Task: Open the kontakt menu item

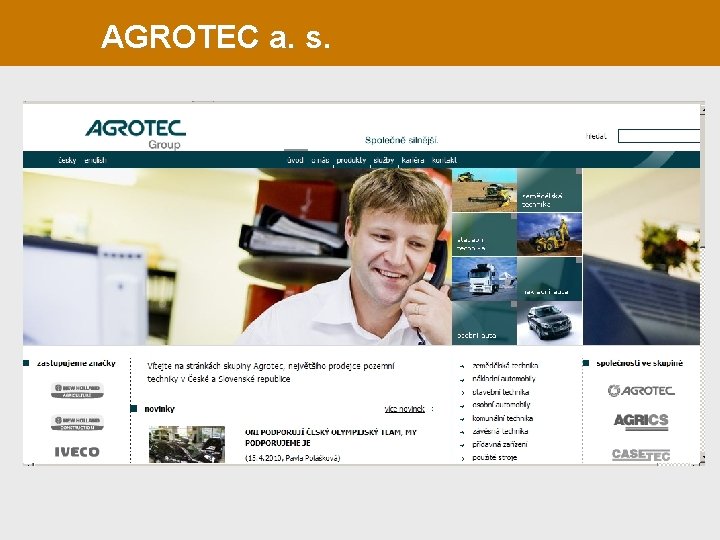Action: 444,160
